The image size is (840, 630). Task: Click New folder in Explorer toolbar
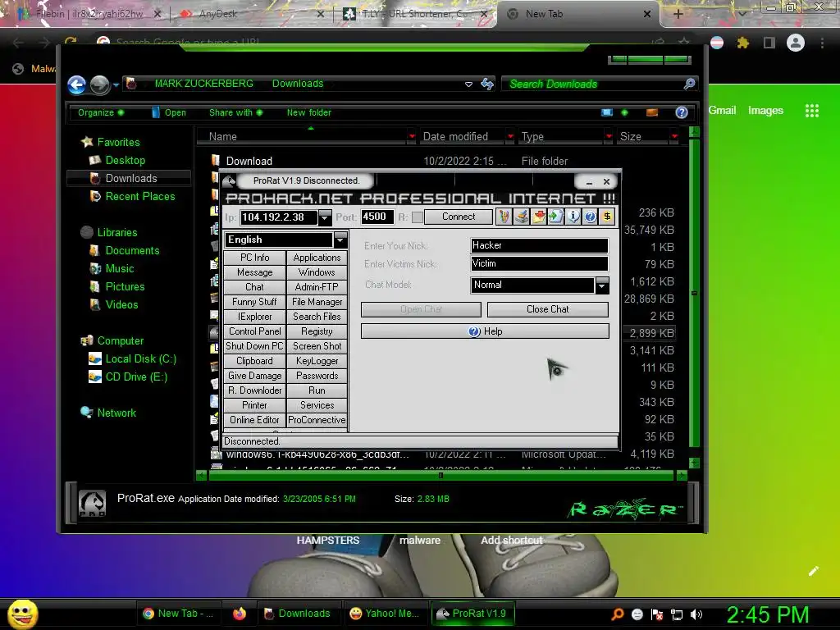[x=308, y=112]
